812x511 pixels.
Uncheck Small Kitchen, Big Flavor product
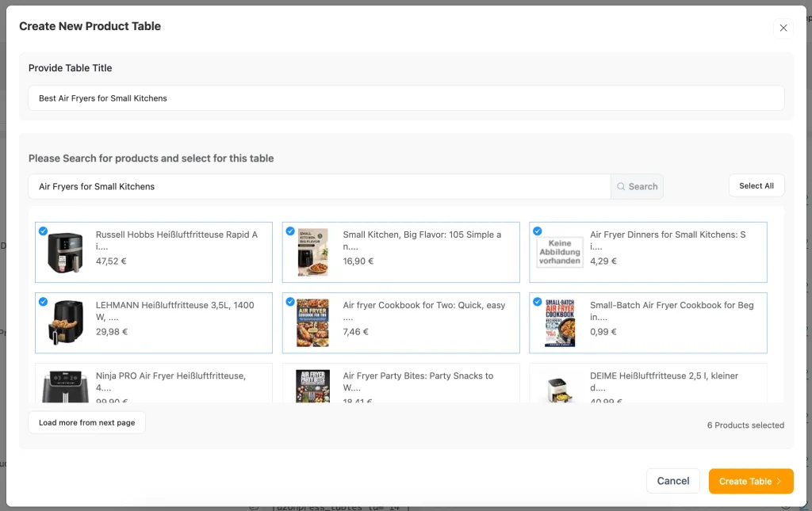pyautogui.click(x=290, y=231)
